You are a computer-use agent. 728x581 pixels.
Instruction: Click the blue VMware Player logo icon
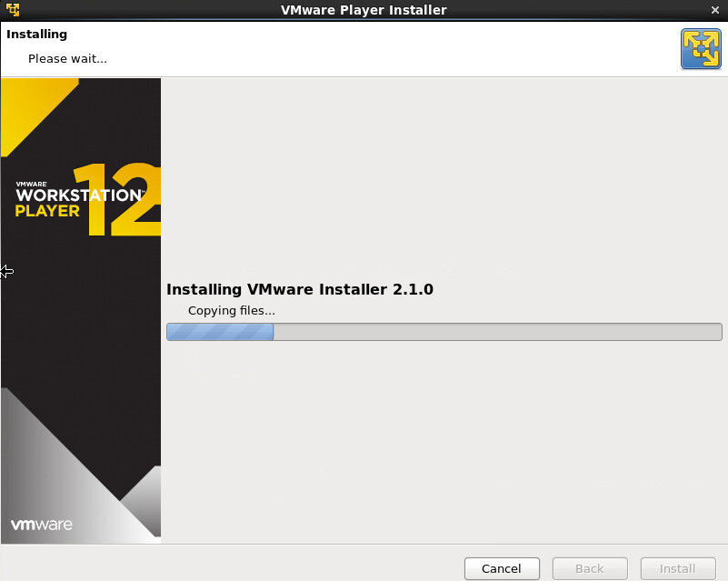(x=701, y=49)
